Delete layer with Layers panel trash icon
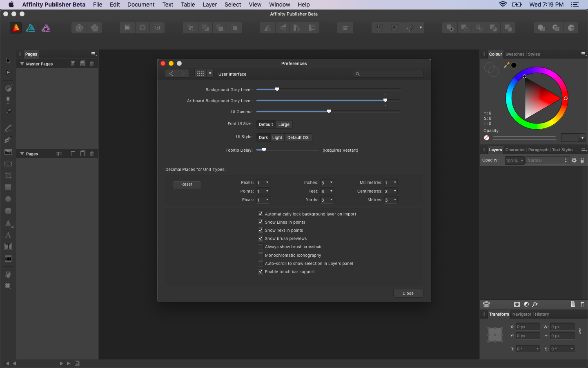Screen dimensions: 588x368 [582, 304]
